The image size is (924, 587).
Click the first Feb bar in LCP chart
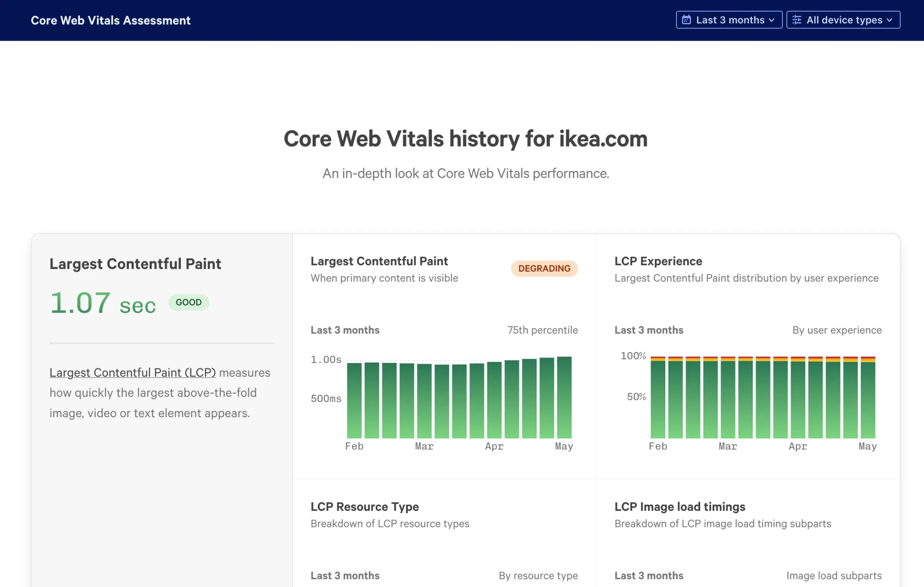tap(354, 401)
